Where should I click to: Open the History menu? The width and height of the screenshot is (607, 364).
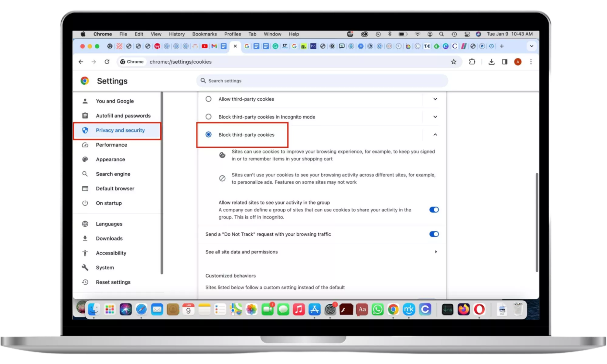click(x=177, y=34)
